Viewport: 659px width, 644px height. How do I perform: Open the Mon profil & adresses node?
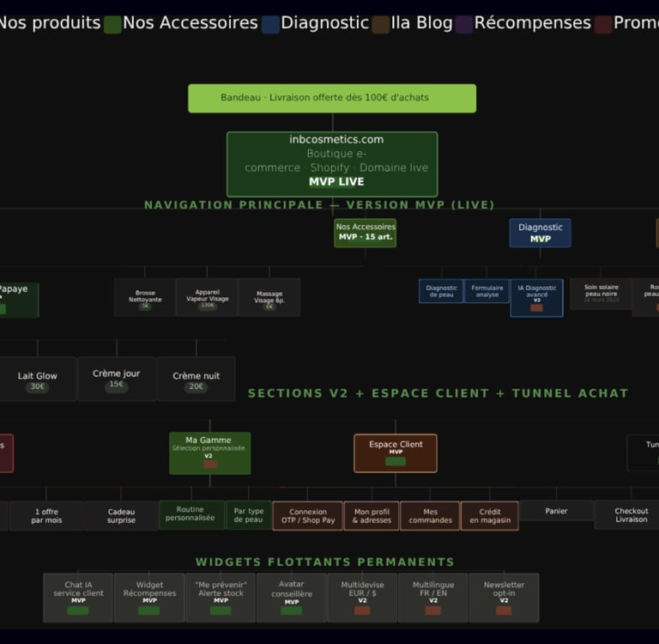[x=372, y=516]
